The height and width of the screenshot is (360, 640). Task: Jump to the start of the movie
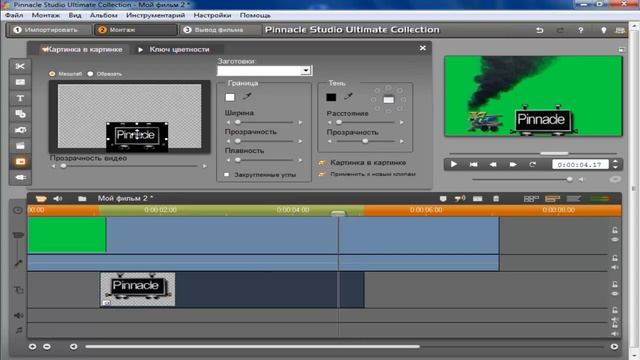pyautogui.click(x=473, y=164)
